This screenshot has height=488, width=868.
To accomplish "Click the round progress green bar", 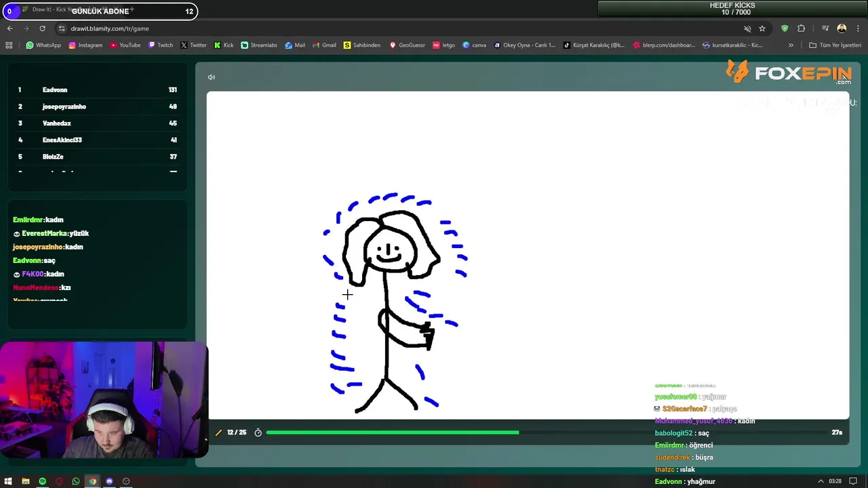I will (392, 432).
